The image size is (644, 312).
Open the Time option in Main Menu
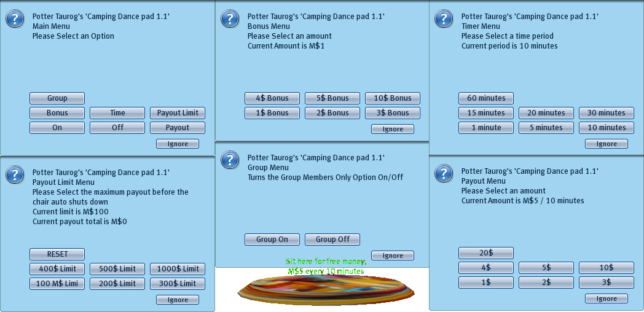tap(117, 113)
